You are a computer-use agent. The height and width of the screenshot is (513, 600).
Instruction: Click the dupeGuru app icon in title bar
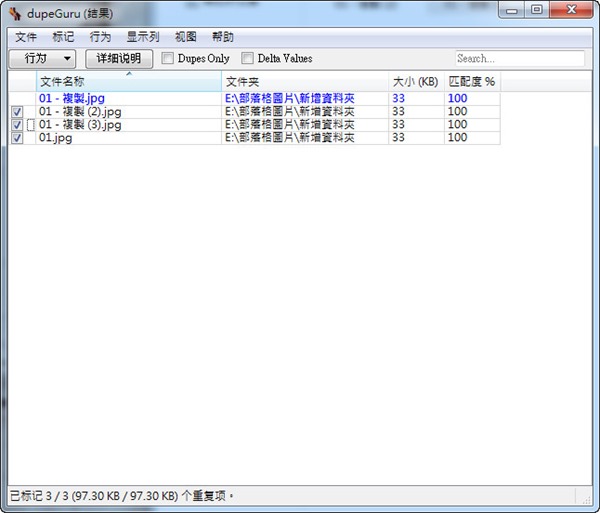click(15, 14)
